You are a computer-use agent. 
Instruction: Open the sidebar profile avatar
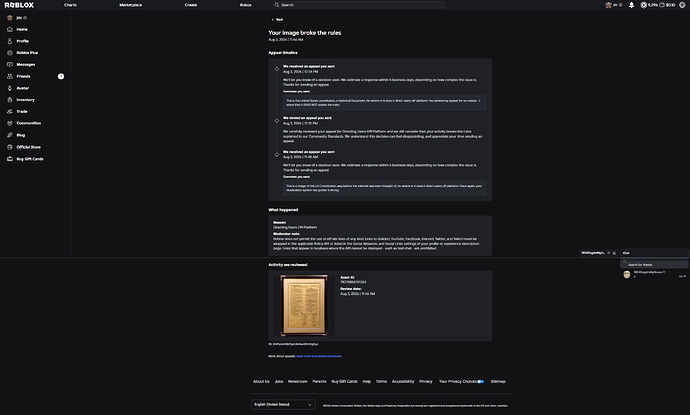(x=10, y=18)
